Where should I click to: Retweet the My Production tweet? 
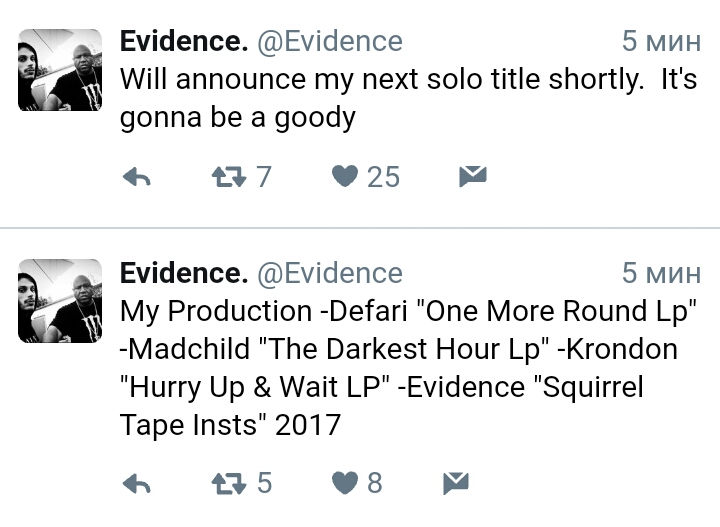[229, 483]
